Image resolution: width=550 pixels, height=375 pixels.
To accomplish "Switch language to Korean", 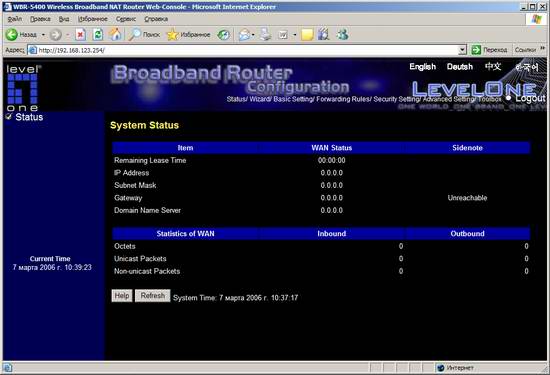I will (x=527, y=67).
